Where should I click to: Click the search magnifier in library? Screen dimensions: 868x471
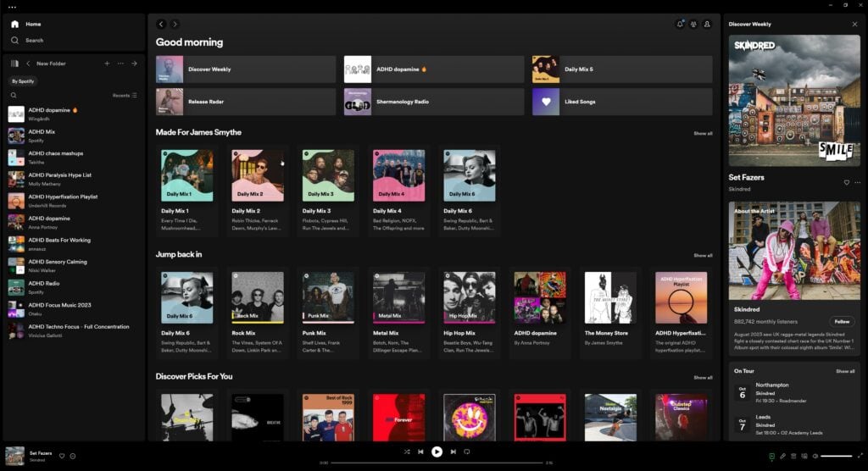(14, 96)
